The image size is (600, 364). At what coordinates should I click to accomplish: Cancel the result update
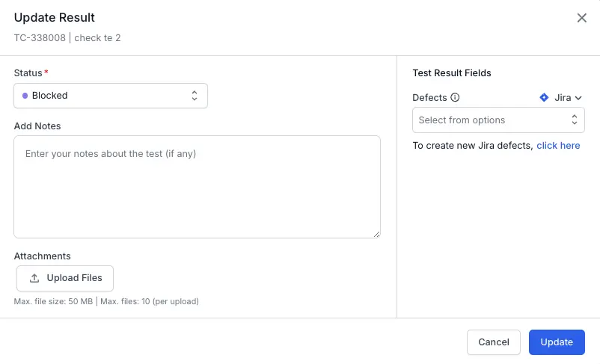tap(493, 342)
